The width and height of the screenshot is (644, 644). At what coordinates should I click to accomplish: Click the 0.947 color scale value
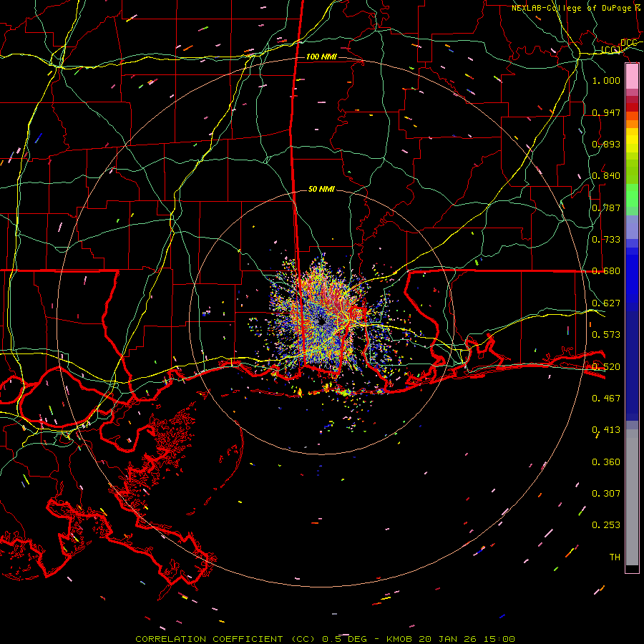coord(606,112)
